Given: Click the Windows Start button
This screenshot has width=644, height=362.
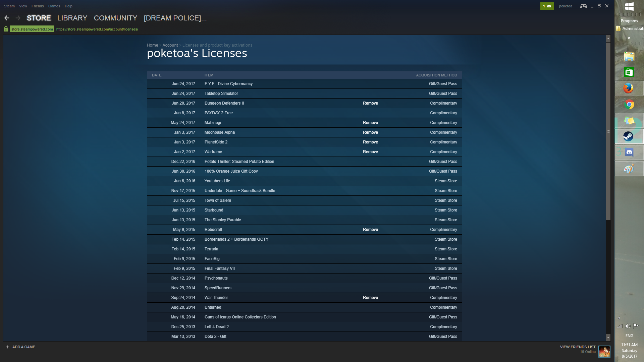Looking at the screenshot, I should pos(629,6).
